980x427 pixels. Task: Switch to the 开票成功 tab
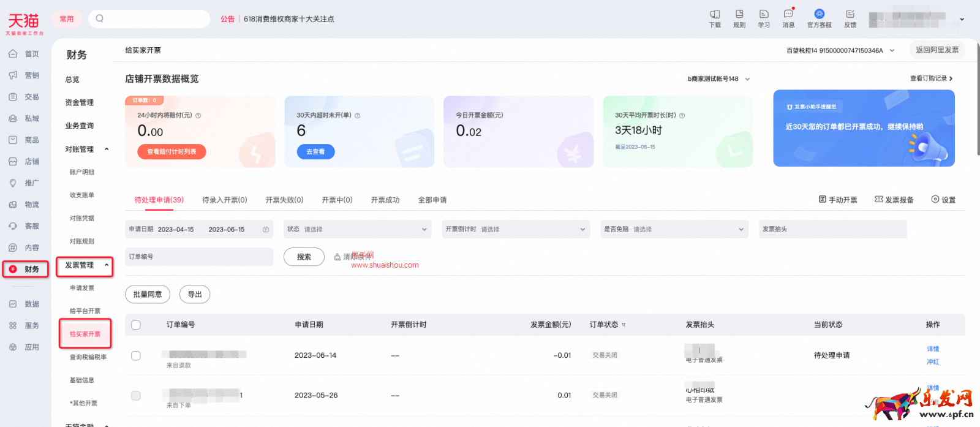tap(385, 200)
